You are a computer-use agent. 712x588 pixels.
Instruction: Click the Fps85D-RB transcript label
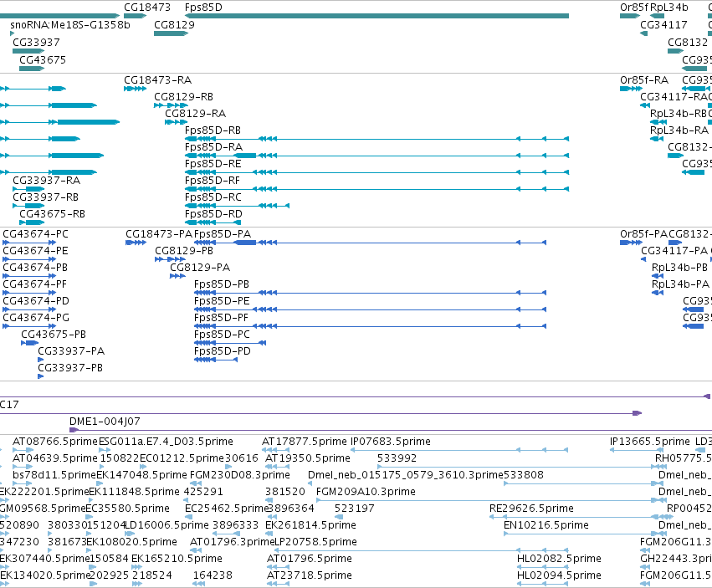pos(213,130)
